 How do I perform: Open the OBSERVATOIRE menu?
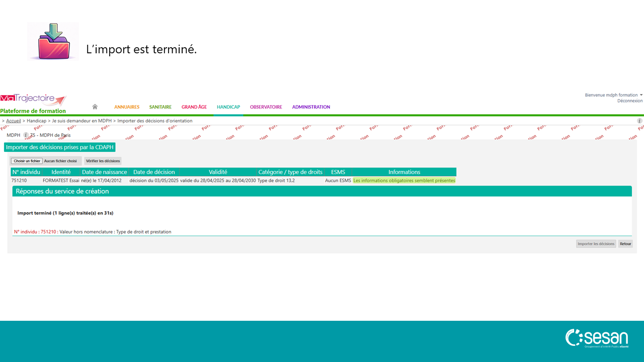tap(266, 107)
